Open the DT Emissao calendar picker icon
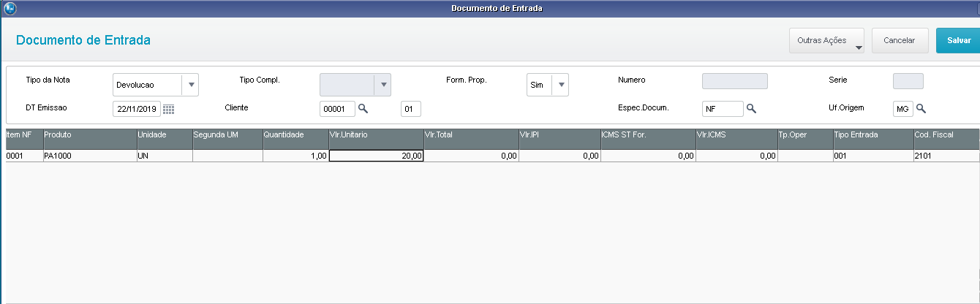 pos(169,109)
